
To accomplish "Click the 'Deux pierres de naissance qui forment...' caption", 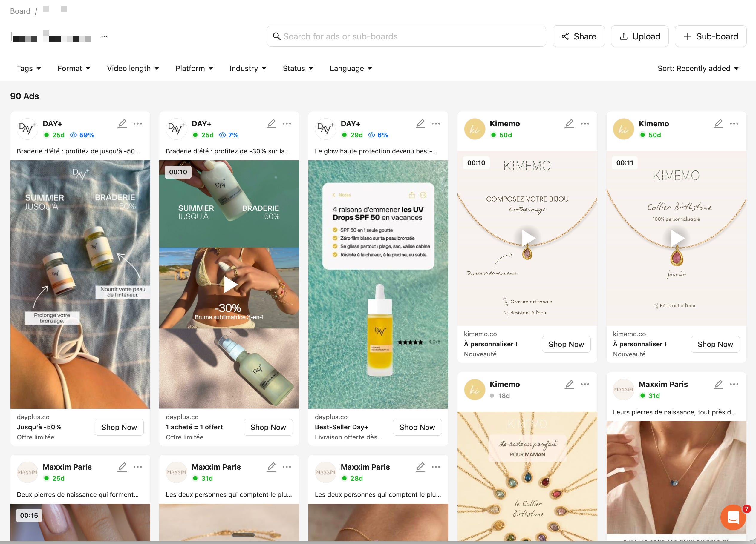I will (x=78, y=494).
